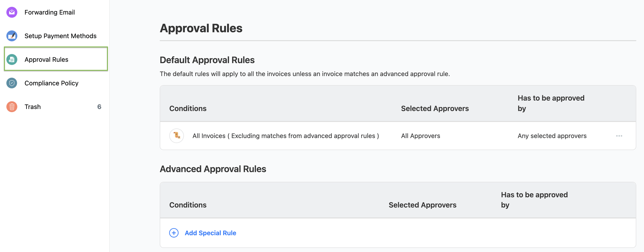Click the plus icon next to Add Special Rule
The width and height of the screenshot is (644, 252).
[173, 233]
